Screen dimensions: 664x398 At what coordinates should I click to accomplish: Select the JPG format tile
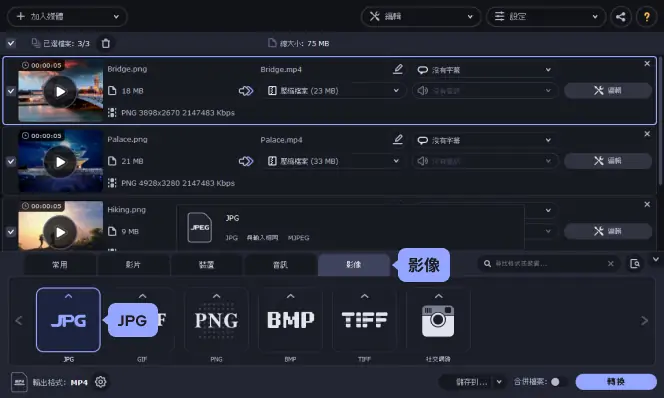point(69,320)
